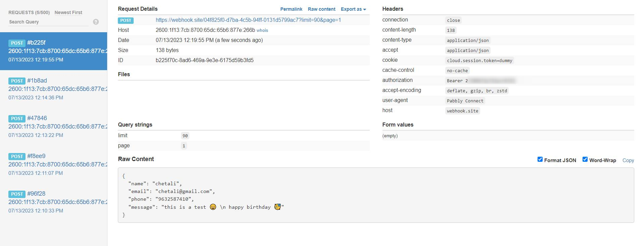Copy the raw content JSON
644x246 pixels.
(x=628, y=160)
